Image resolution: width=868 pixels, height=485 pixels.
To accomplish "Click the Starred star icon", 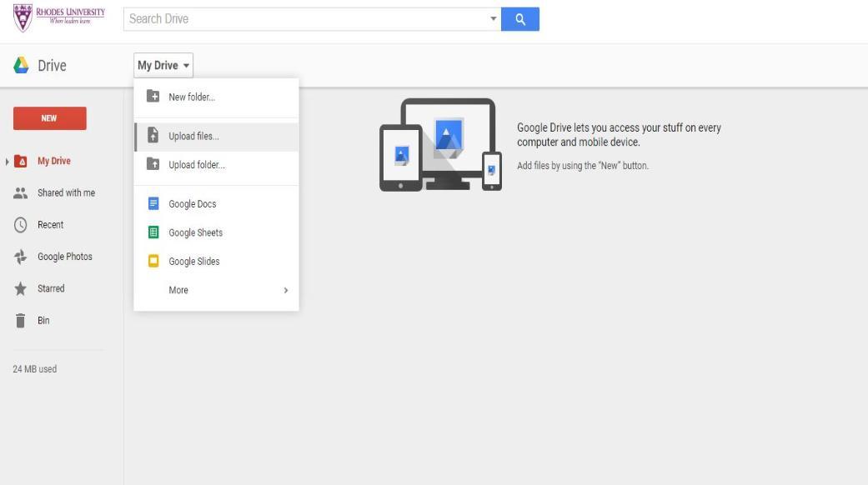I will (21, 288).
